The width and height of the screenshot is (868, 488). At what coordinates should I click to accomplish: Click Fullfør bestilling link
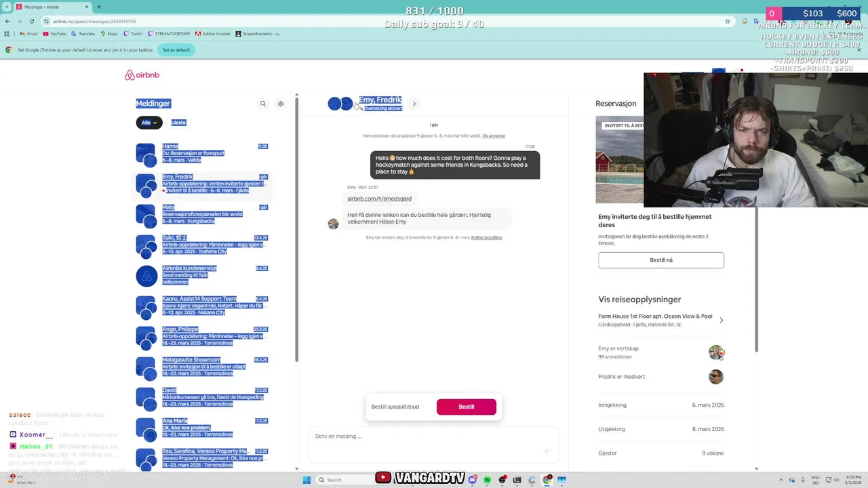click(x=486, y=237)
